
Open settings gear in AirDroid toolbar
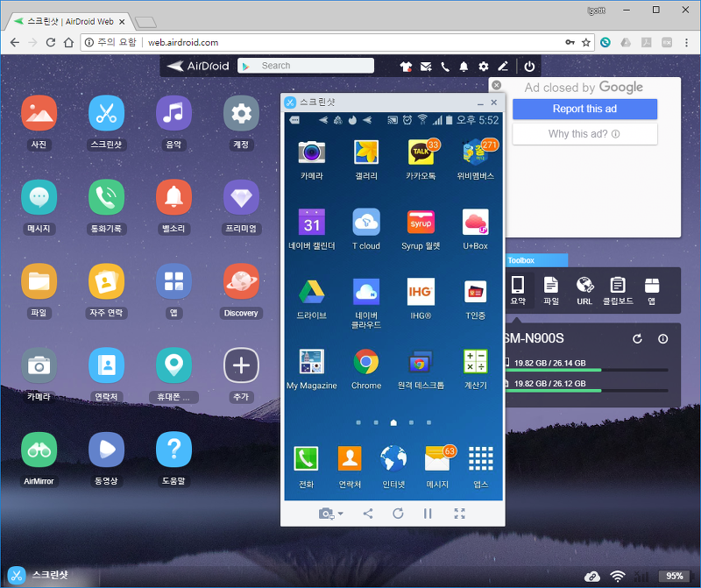[484, 67]
